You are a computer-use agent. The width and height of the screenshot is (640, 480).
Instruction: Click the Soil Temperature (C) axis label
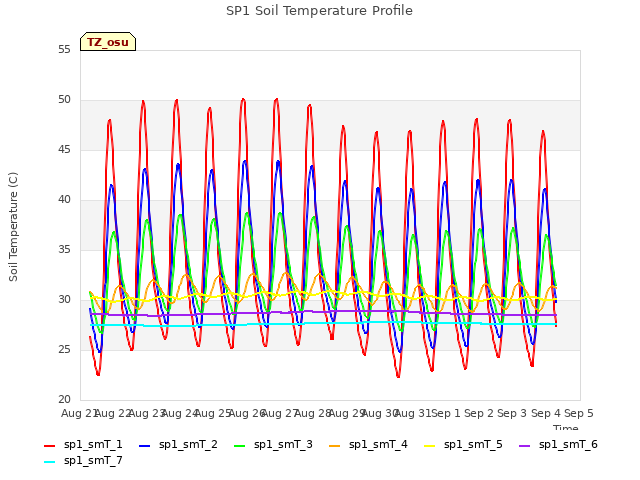coord(13,227)
